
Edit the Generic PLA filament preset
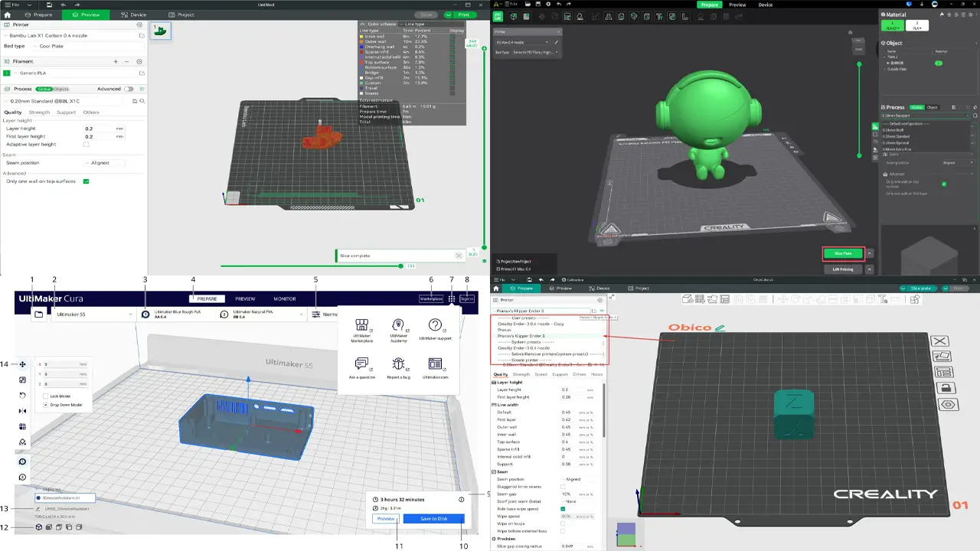[142, 73]
